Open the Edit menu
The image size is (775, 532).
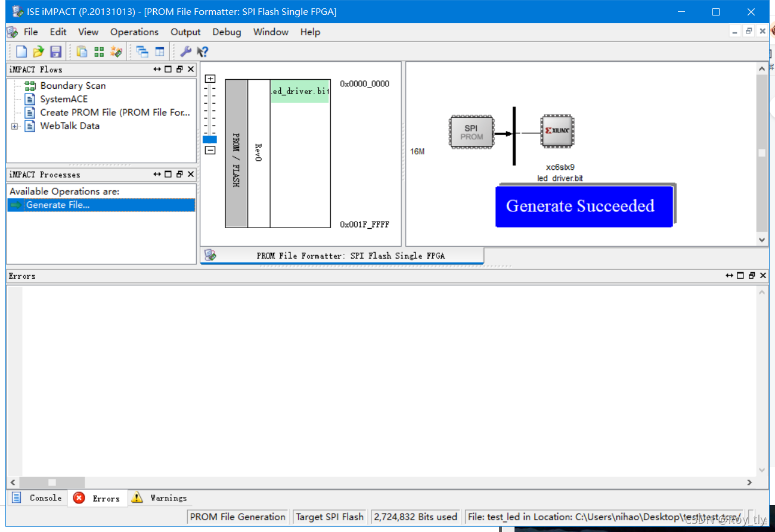58,32
